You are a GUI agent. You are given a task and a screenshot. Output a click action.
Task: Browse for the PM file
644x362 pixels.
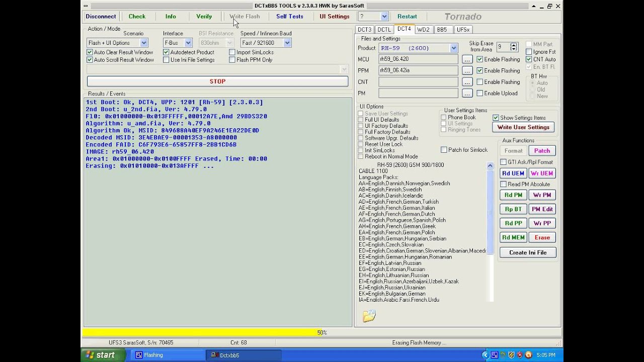point(467,94)
